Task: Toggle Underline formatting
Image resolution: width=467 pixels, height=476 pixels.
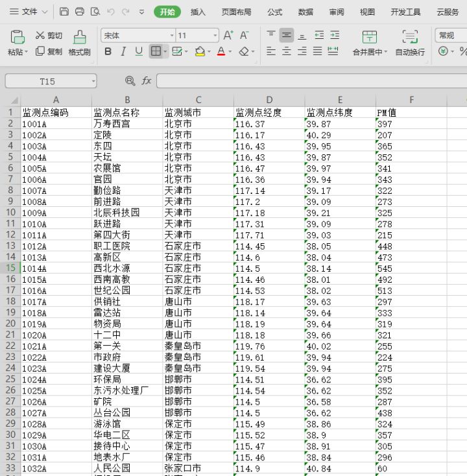Action: tap(139, 52)
